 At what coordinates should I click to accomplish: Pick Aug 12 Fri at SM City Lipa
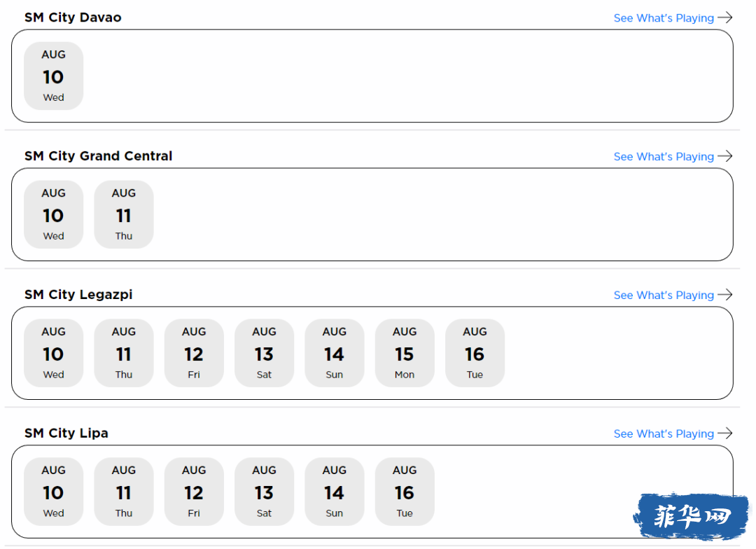click(194, 491)
